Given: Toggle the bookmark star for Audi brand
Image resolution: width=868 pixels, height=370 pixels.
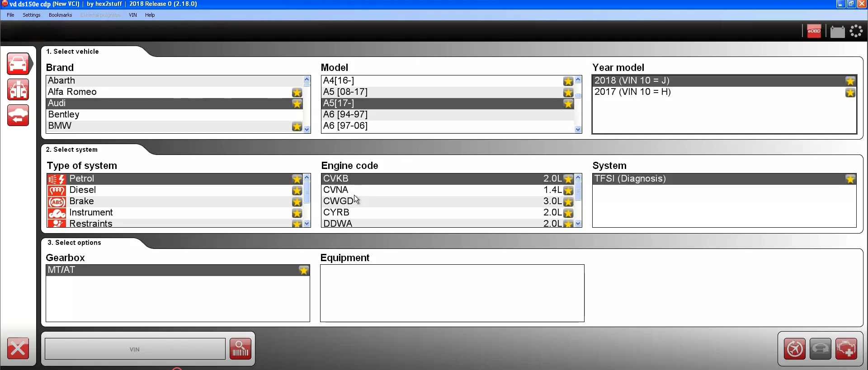Looking at the screenshot, I should click(297, 103).
